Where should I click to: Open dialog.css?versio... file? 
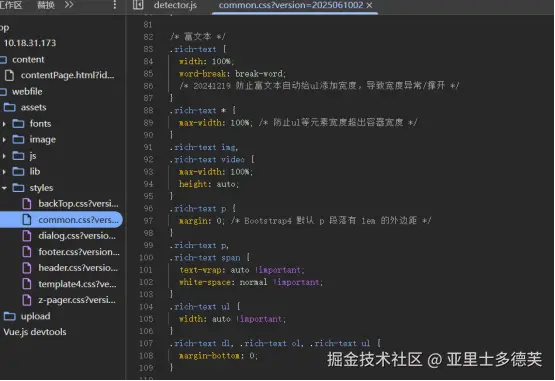tap(77, 236)
